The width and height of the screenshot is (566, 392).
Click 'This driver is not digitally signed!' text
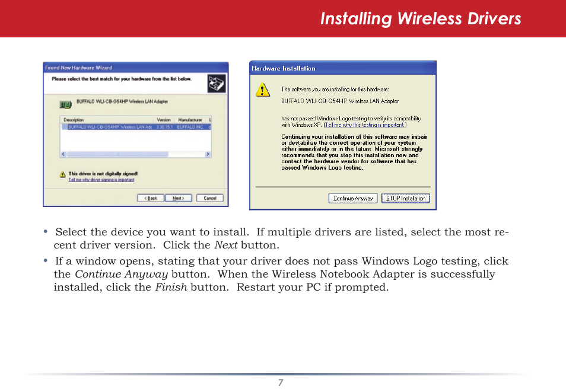(x=103, y=174)
